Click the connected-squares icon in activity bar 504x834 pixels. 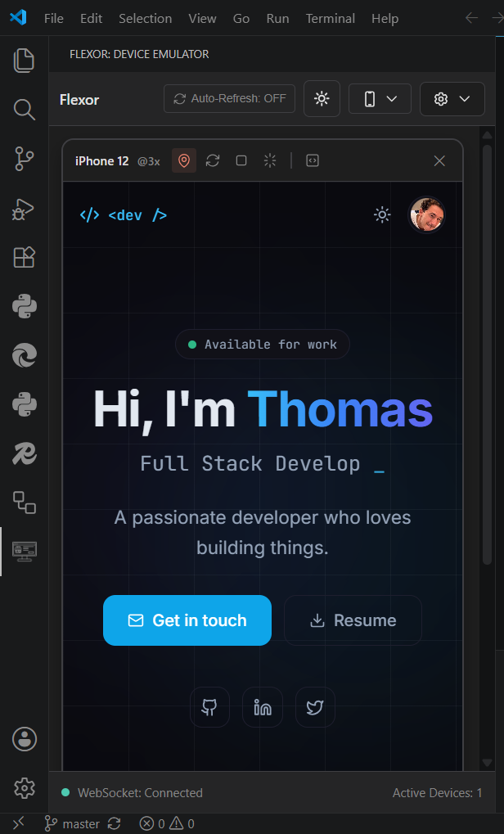[x=24, y=503]
